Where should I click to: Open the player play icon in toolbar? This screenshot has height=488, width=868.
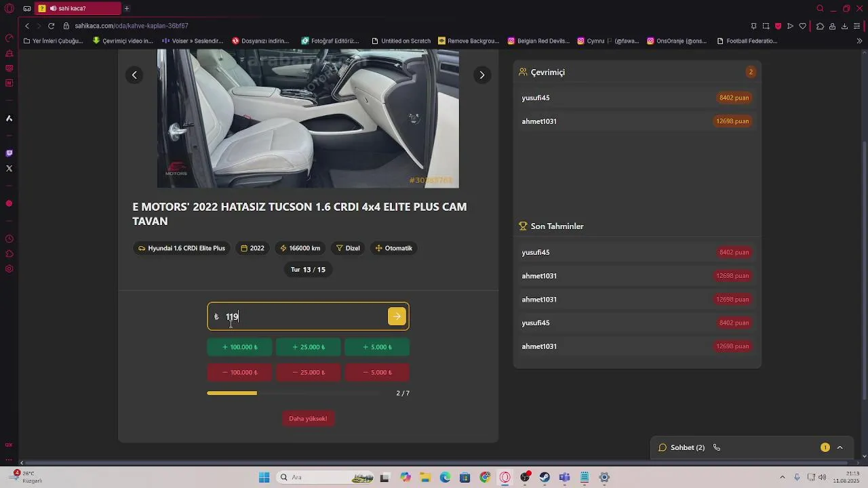790,26
